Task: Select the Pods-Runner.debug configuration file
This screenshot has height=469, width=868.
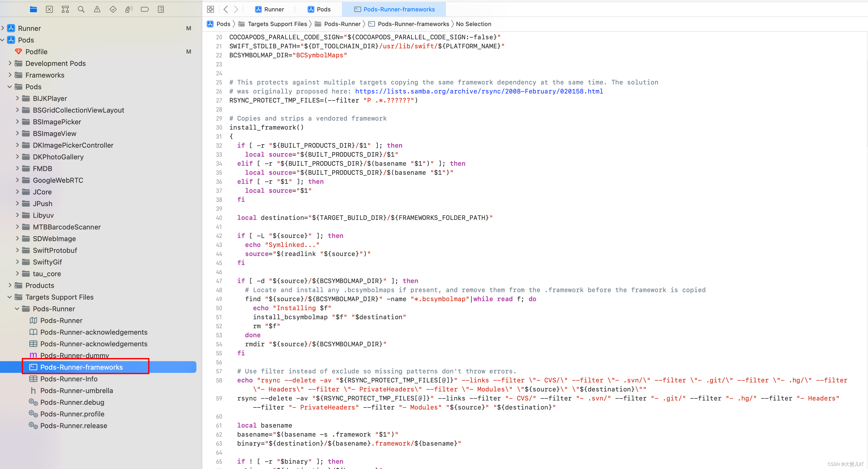Action: point(72,402)
